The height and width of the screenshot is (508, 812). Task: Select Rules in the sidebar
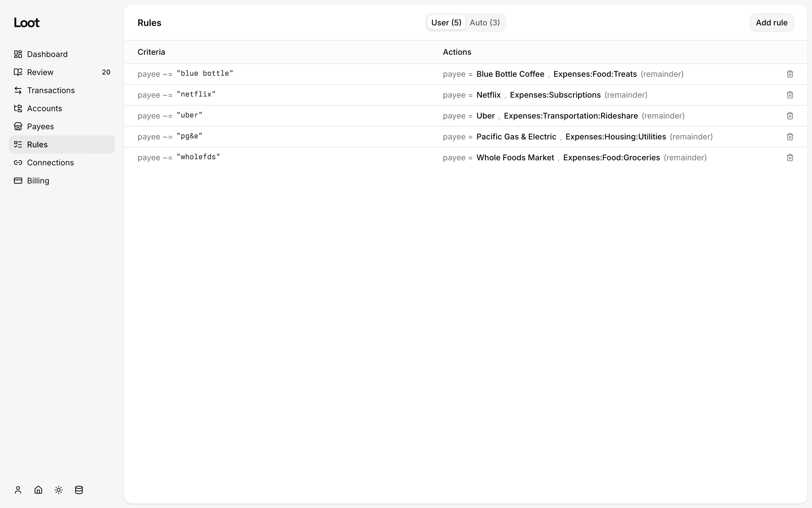[62, 144]
